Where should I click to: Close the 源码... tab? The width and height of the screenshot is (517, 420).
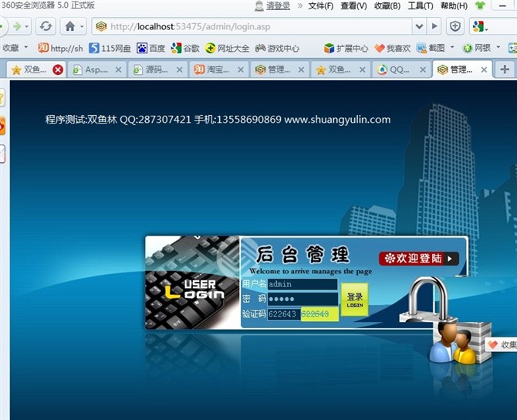179,69
